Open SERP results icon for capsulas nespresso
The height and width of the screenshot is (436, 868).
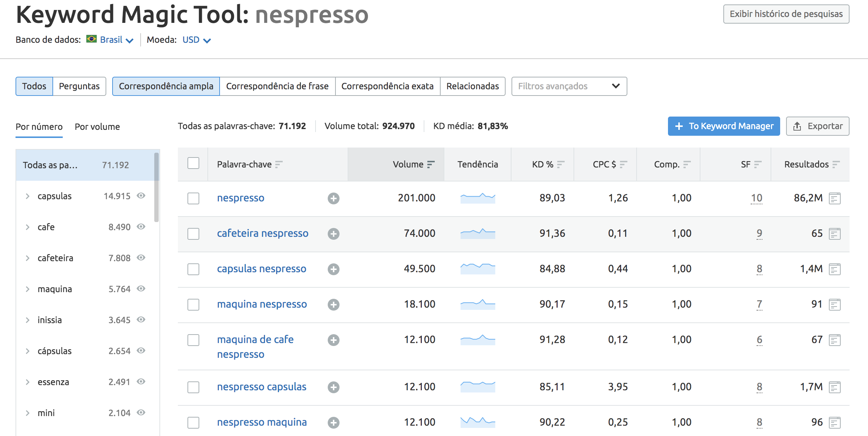[x=835, y=269]
